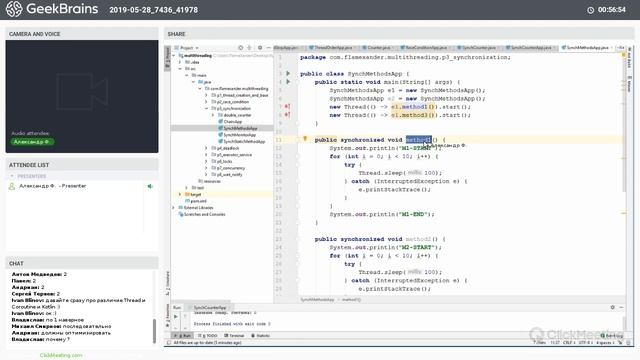Click the collapse-all icon in Project panel header
640x360 pixels.
tap(249, 48)
